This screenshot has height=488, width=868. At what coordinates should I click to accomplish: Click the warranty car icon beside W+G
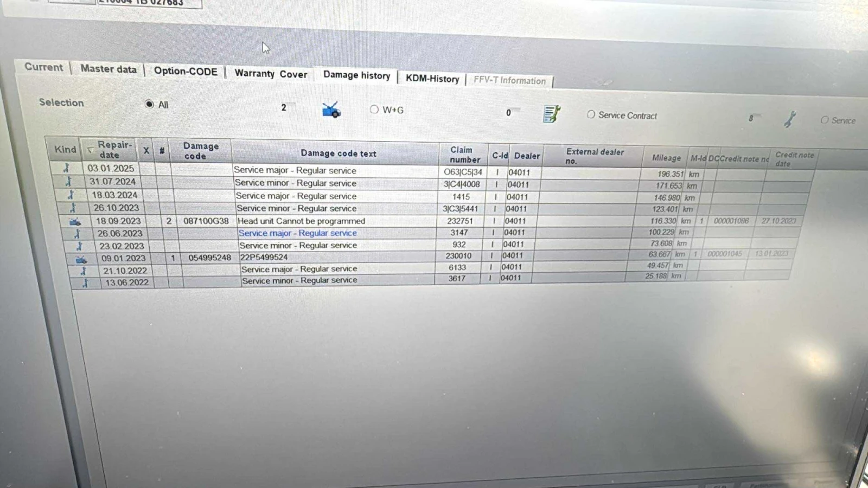coord(331,110)
